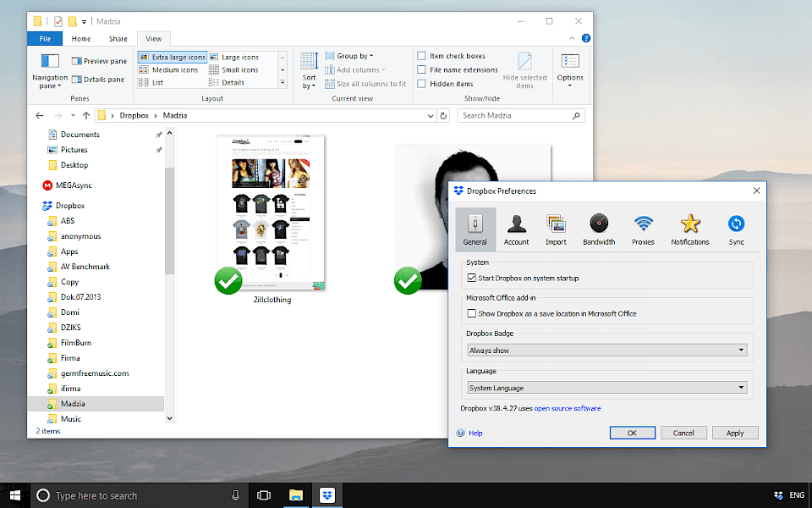Open the Language dropdown
Screen dimensions: 812x508
pos(607,387)
